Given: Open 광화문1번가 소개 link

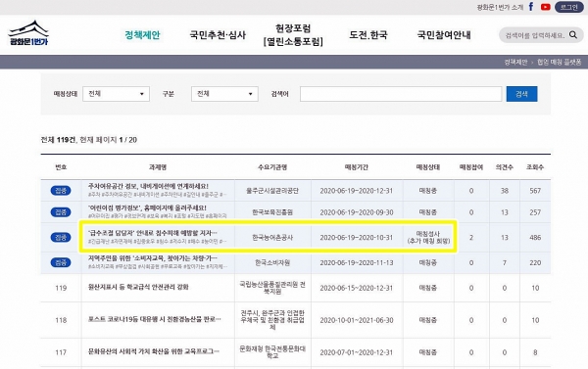Looking at the screenshot, I should (500, 7).
